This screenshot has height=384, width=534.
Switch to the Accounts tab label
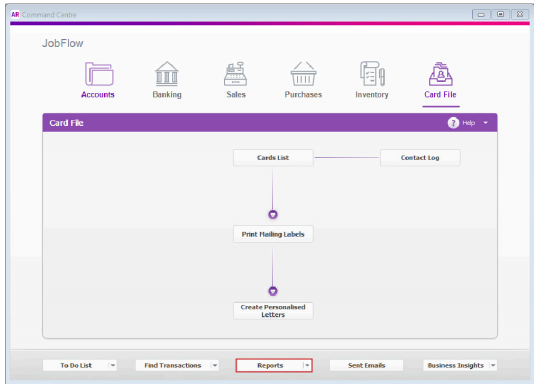pyautogui.click(x=98, y=95)
